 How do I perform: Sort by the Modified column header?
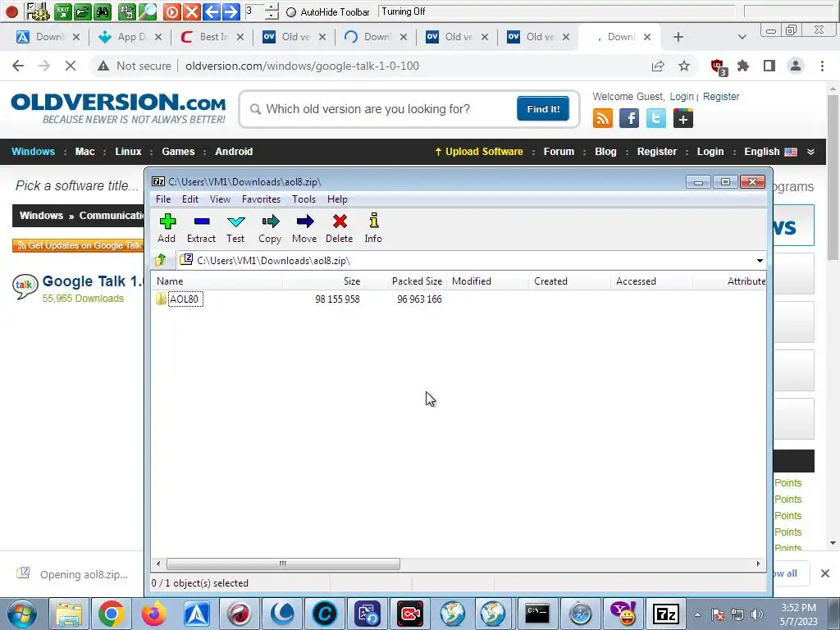[487, 281]
